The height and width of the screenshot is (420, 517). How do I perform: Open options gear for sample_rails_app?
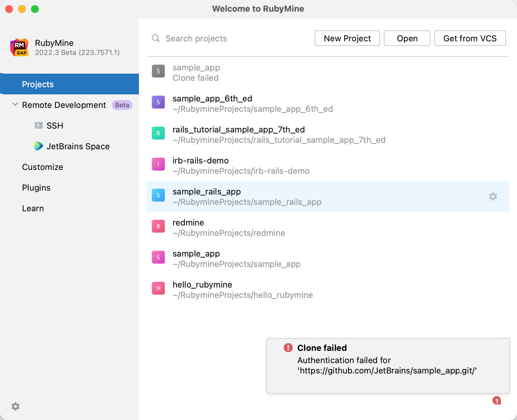click(x=492, y=196)
